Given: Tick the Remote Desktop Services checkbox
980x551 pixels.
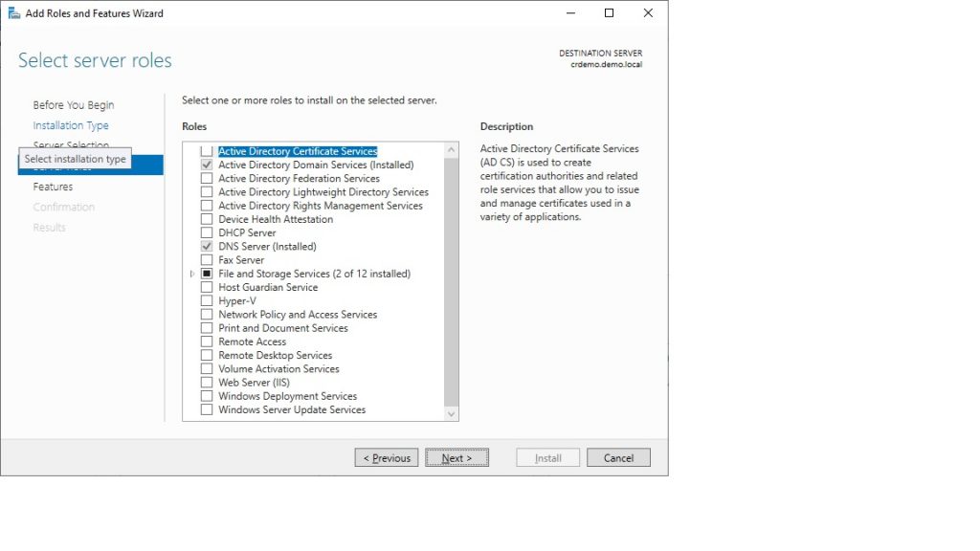Looking at the screenshot, I should (207, 356).
